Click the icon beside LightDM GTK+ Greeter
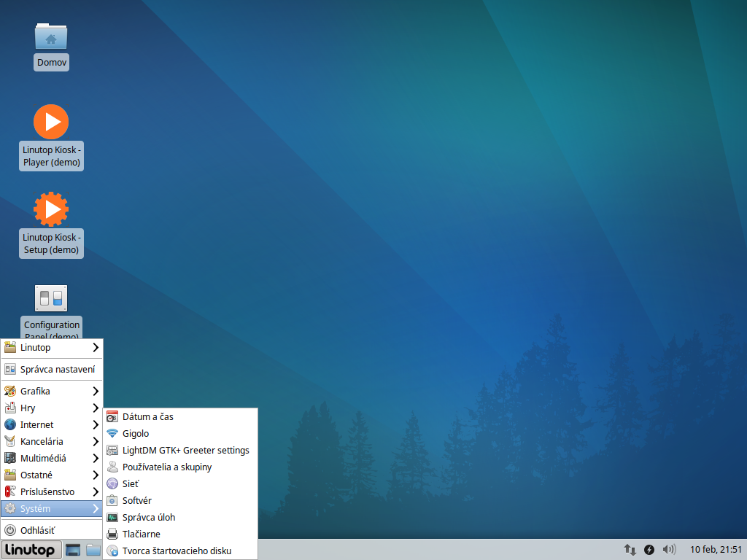Image resolution: width=747 pixels, height=560 pixels. pyautogui.click(x=112, y=451)
